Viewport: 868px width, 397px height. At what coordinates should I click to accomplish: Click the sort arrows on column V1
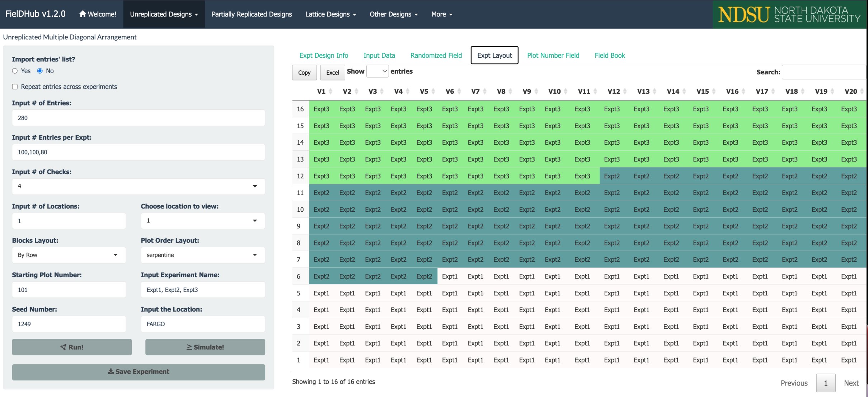point(330,92)
